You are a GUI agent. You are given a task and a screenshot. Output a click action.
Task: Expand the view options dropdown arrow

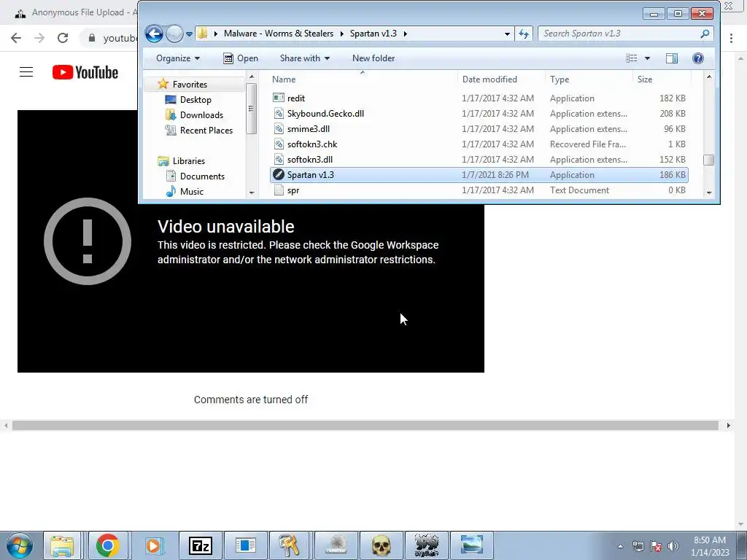pyautogui.click(x=648, y=58)
